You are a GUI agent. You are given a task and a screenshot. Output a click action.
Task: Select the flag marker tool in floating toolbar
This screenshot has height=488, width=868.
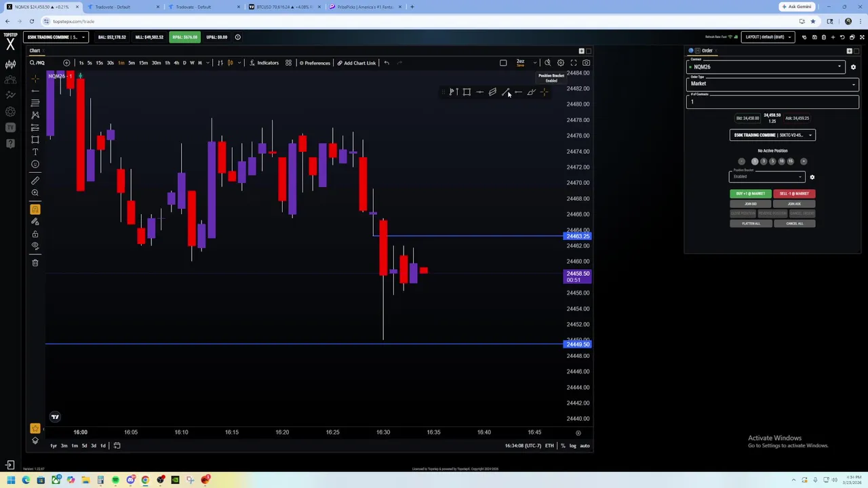click(x=453, y=92)
